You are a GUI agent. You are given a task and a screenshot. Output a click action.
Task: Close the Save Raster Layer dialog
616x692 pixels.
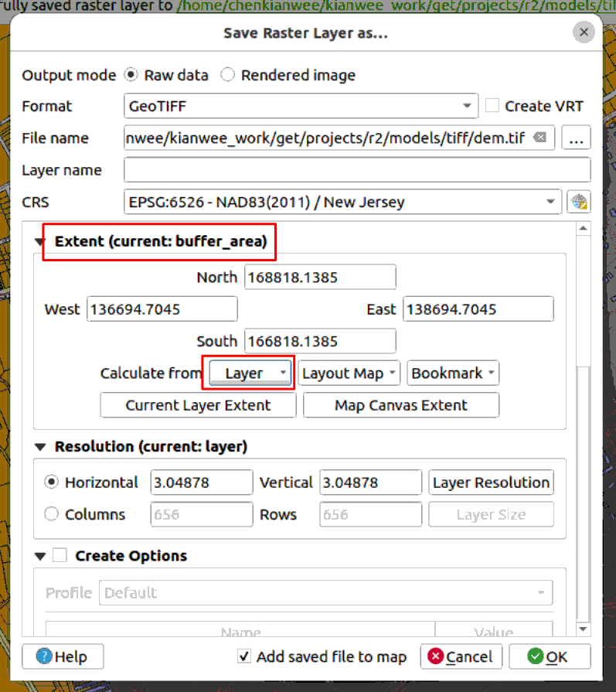584,33
